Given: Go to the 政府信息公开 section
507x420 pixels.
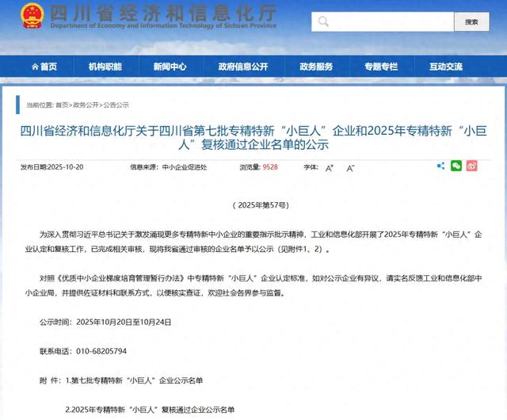Looking at the screenshot, I should (x=242, y=67).
